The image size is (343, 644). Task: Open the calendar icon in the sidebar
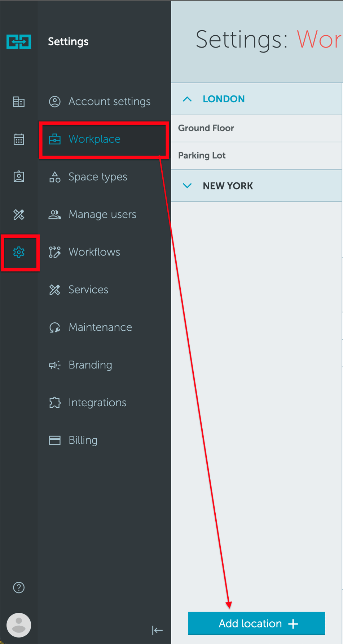click(18, 139)
